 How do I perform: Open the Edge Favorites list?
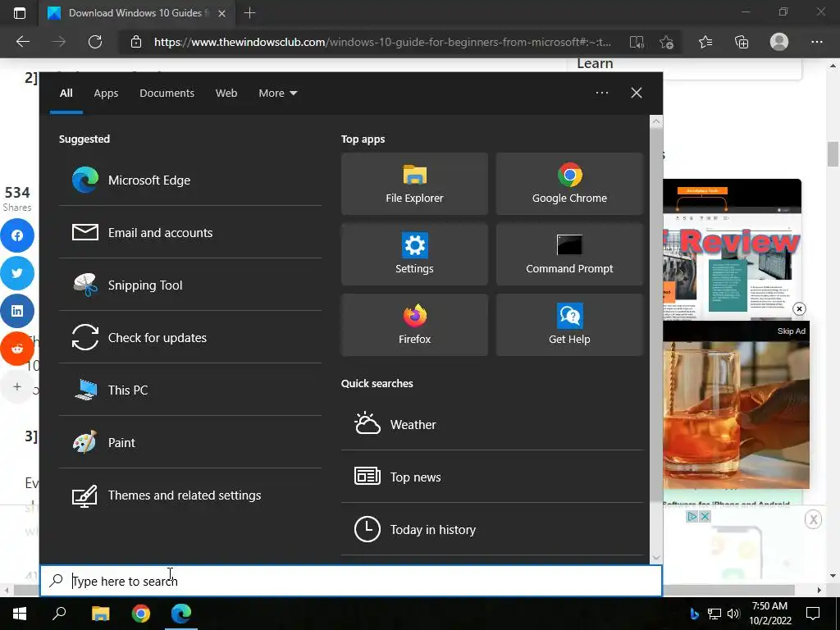point(705,42)
